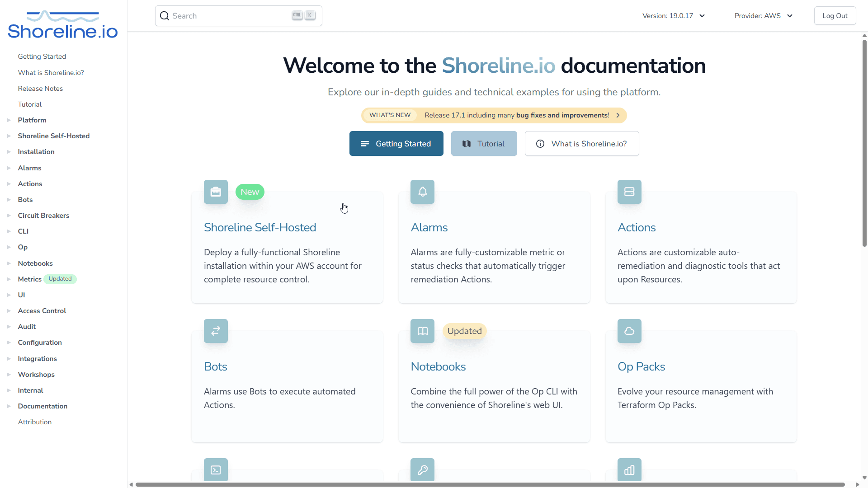
Task: Click the Actions card icon
Action: pyautogui.click(x=629, y=192)
